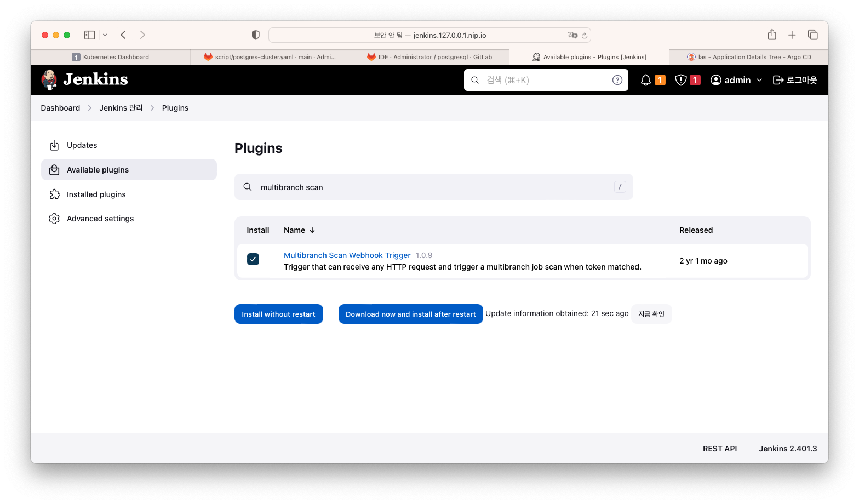The height and width of the screenshot is (504, 859).
Task: Click the Safari privacy shield icon
Action: point(255,35)
